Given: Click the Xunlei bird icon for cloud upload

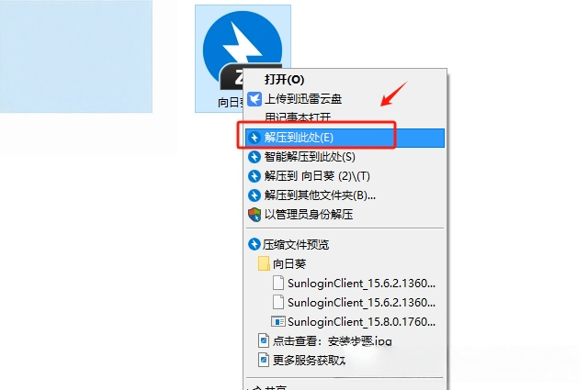Looking at the screenshot, I should tap(254, 99).
